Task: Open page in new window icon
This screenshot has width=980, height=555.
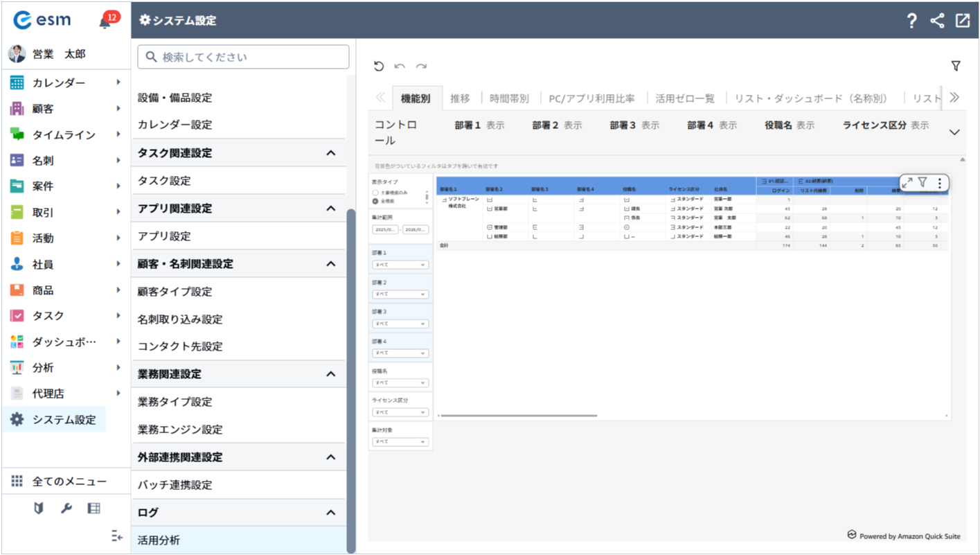Action: [963, 21]
